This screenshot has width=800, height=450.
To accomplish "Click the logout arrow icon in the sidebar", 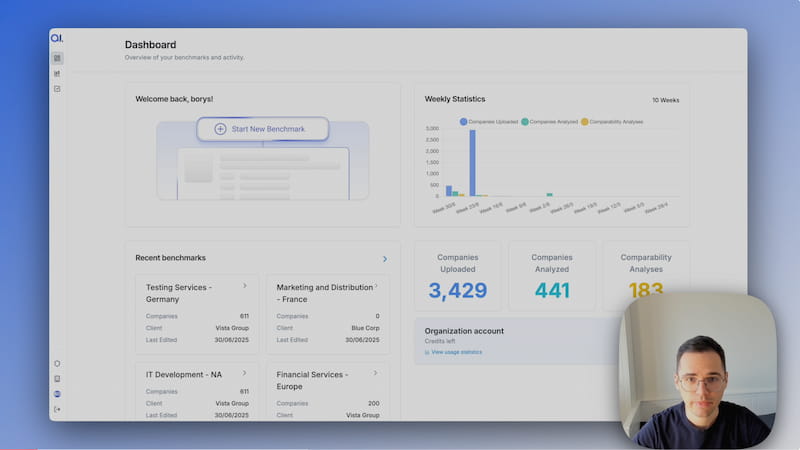I will click(x=57, y=409).
